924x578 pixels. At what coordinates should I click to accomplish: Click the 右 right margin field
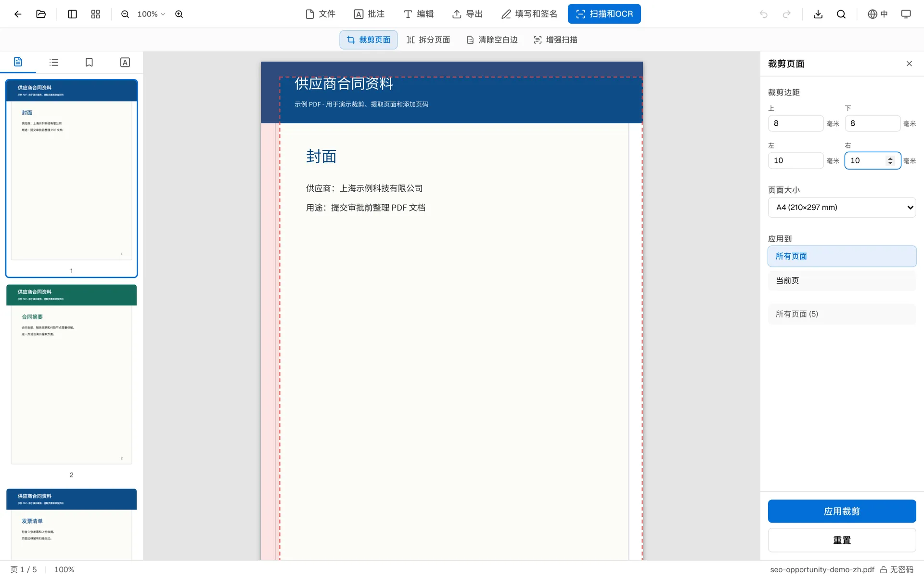pyautogui.click(x=873, y=160)
